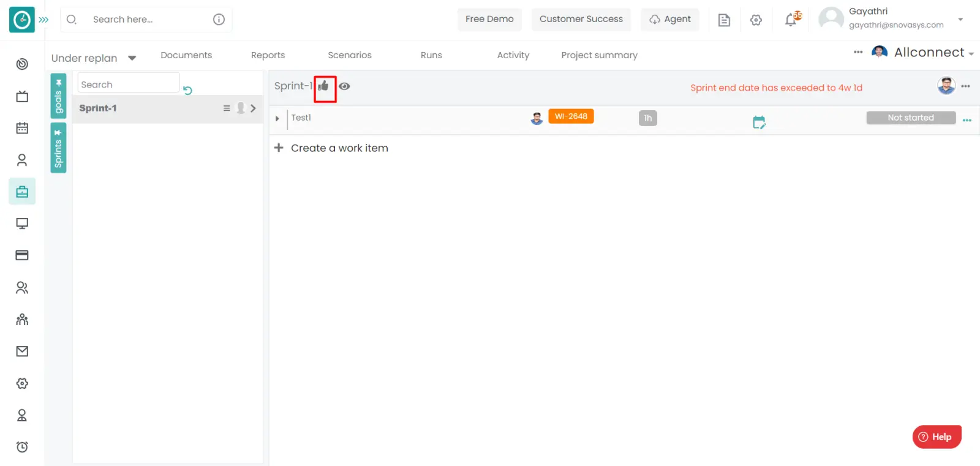Toggle the eye visibility icon beside Sprint-1
Screen dimensions: 980x466
click(345, 86)
